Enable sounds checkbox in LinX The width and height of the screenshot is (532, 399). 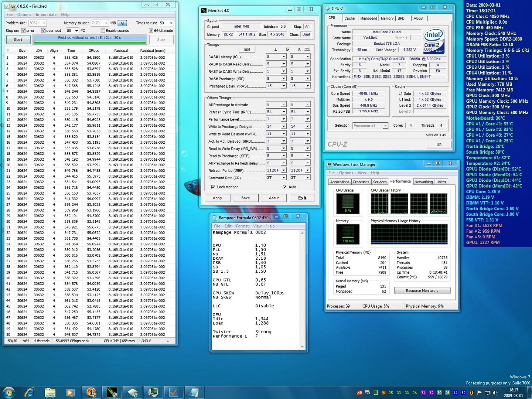pos(103,31)
